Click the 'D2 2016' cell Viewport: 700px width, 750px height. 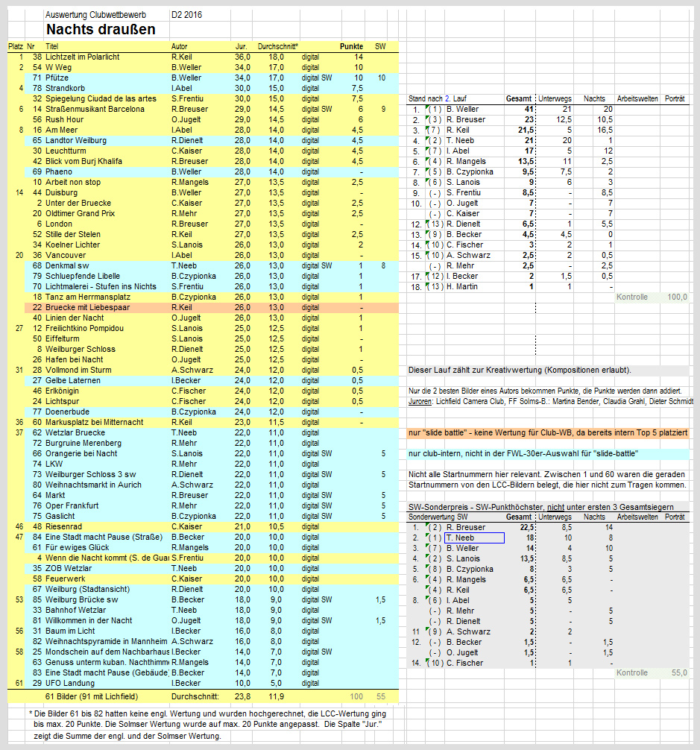(186, 15)
